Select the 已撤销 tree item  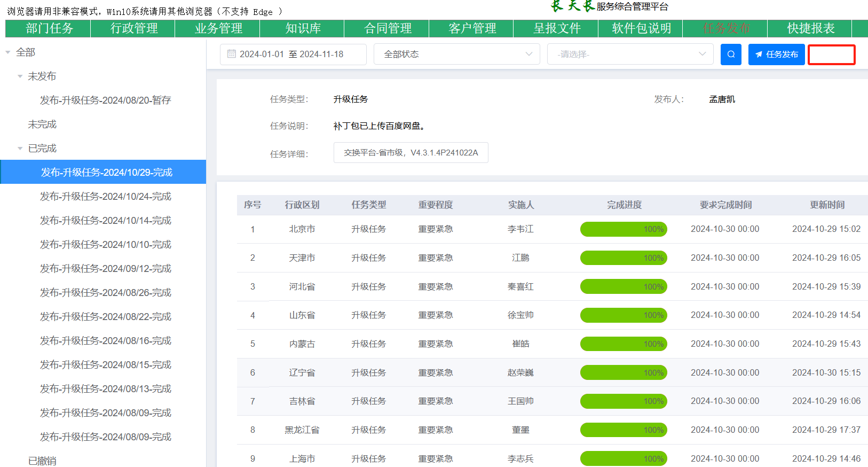42,461
